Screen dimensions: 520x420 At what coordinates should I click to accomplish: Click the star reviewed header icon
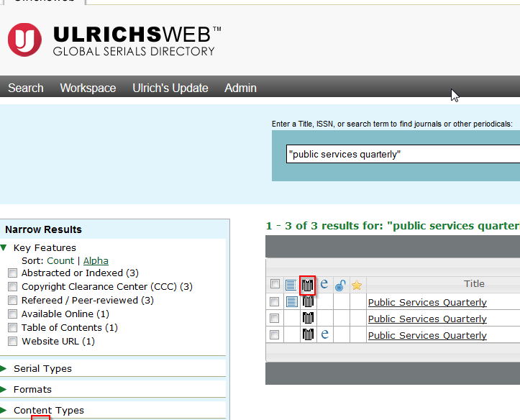(x=357, y=285)
